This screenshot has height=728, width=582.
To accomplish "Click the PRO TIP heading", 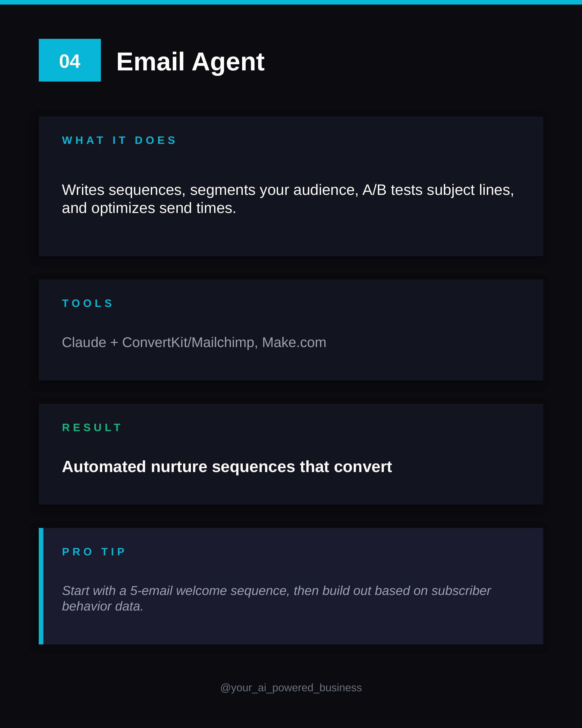I will point(94,552).
